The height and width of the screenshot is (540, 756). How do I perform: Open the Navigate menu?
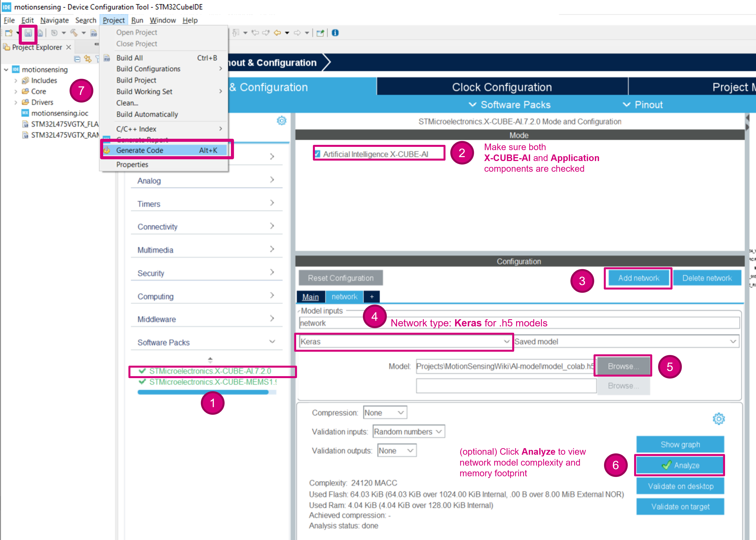[x=55, y=20]
